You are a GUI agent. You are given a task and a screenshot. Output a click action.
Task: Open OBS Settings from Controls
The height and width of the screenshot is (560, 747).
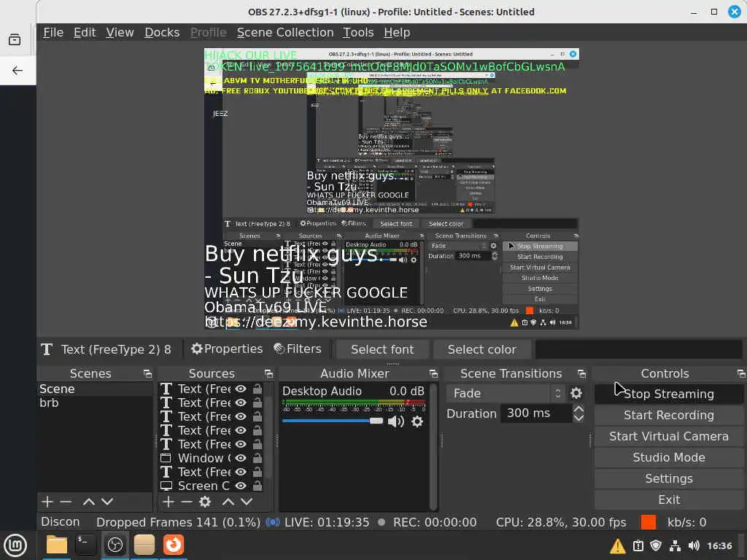pos(669,478)
